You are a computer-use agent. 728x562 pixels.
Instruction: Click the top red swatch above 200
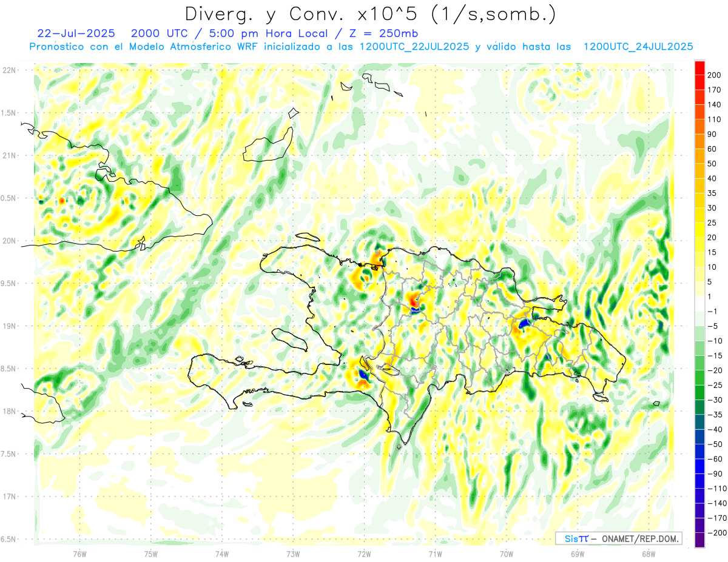point(699,67)
